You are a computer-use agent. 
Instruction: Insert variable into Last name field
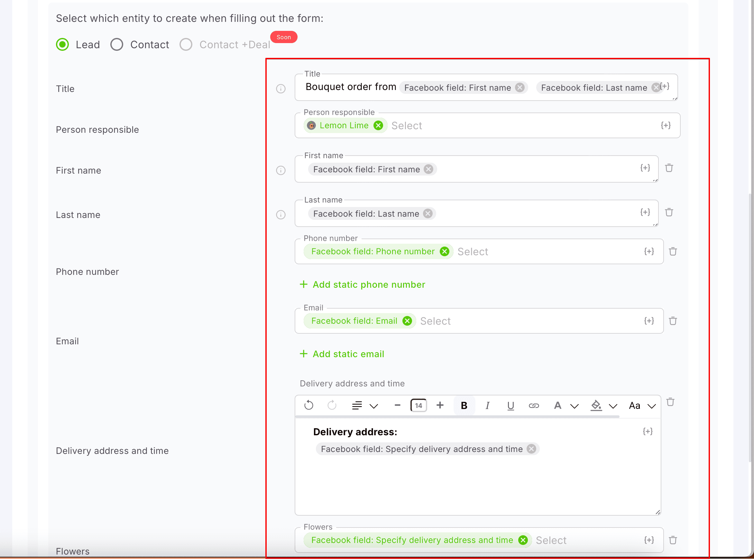[x=645, y=212]
